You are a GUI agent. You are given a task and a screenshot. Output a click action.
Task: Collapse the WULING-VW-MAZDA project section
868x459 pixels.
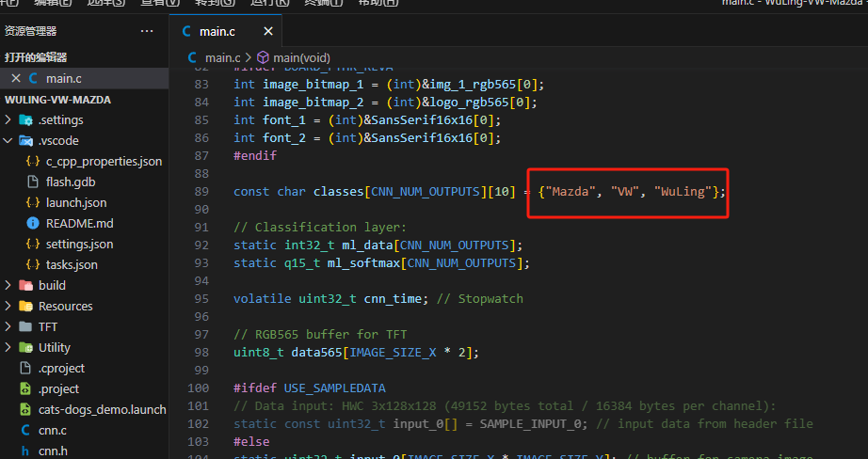[x=57, y=100]
